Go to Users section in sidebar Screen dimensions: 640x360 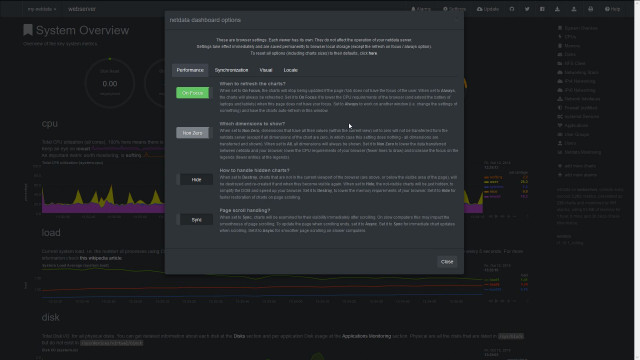[567, 143]
